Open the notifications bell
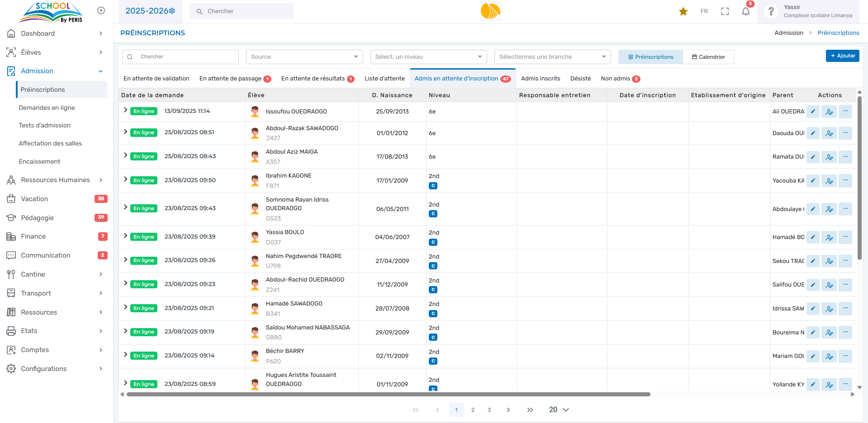 click(745, 11)
